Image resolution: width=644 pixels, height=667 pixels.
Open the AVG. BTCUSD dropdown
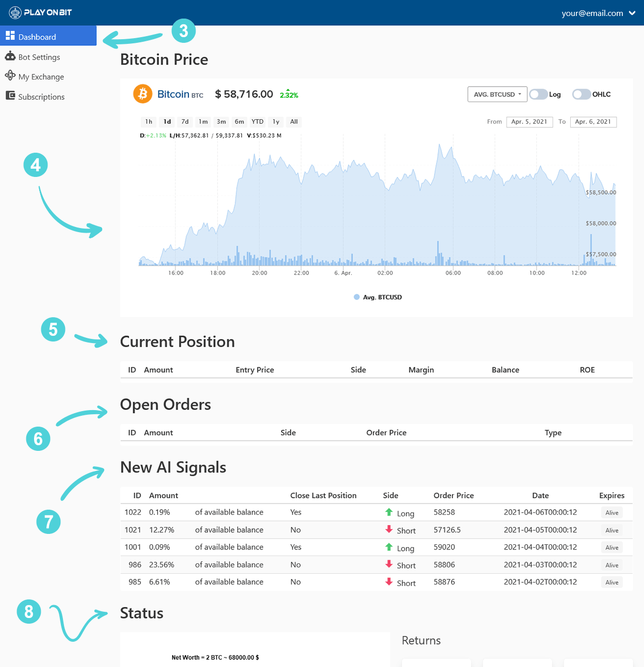coord(497,94)
